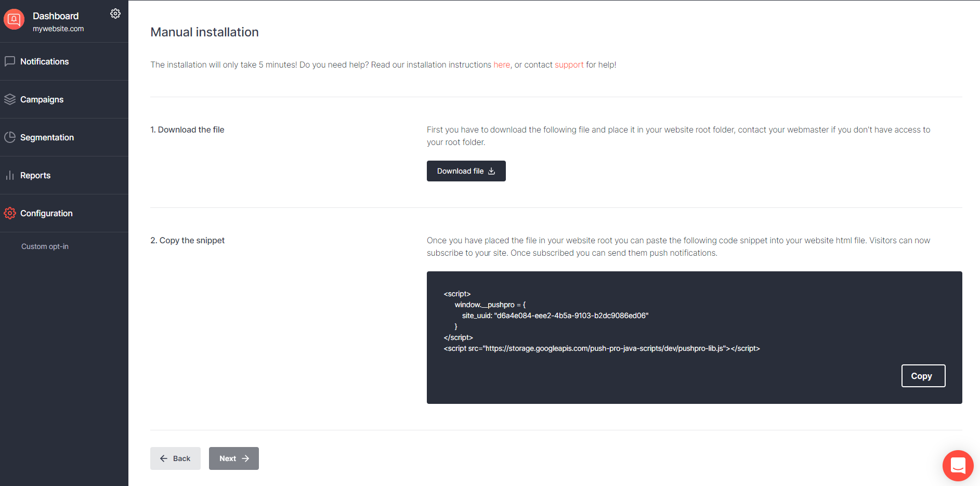This screenshot has height=486, width=980.
Task: Copy the code snippet with the Copy button
Action: (x=923, y=376)
